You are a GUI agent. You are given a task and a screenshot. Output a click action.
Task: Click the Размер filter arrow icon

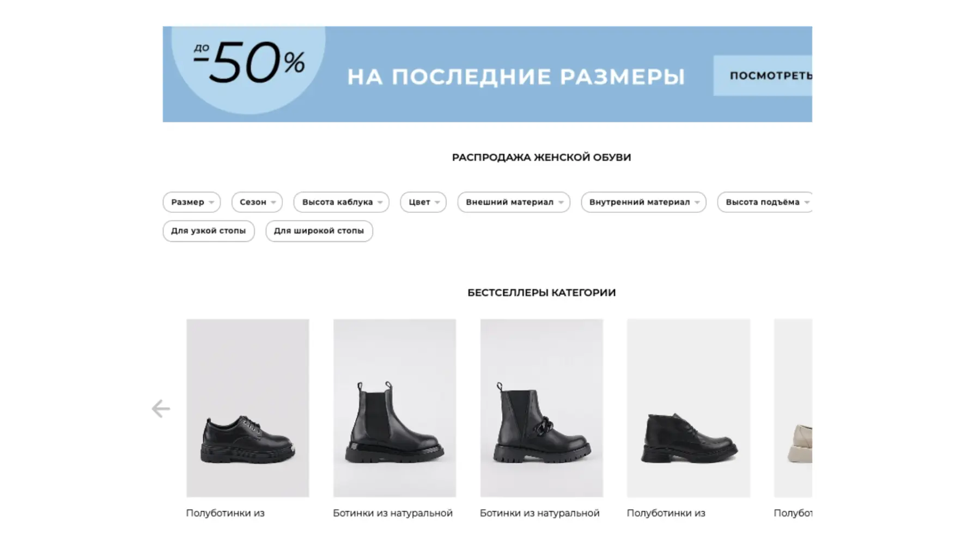click(x=211, y=203)
